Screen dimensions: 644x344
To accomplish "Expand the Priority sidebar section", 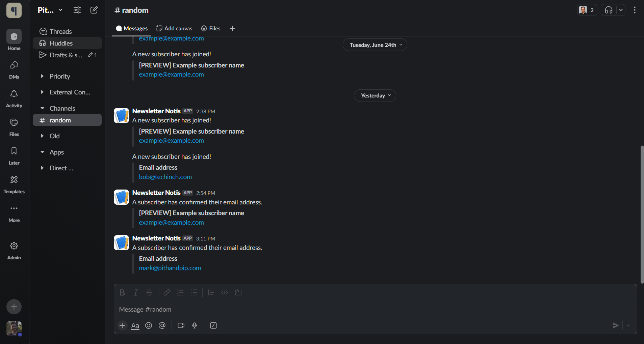I will point(42,76).
